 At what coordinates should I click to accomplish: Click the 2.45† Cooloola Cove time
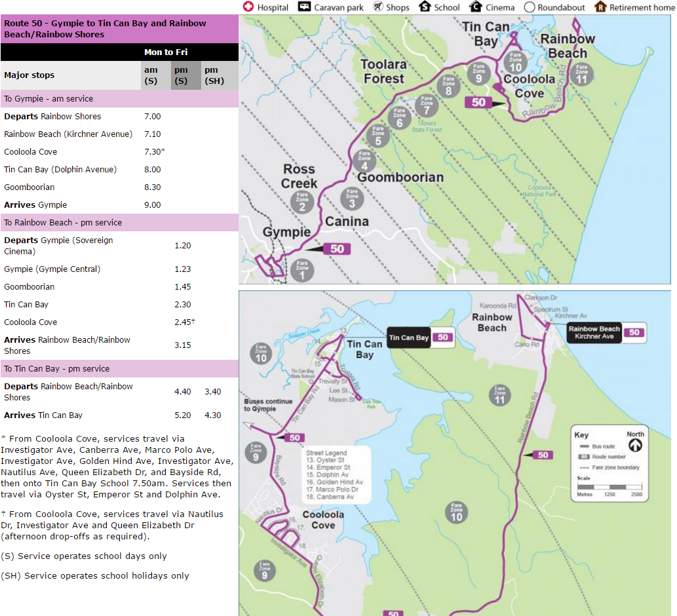[x=185, y=322]
